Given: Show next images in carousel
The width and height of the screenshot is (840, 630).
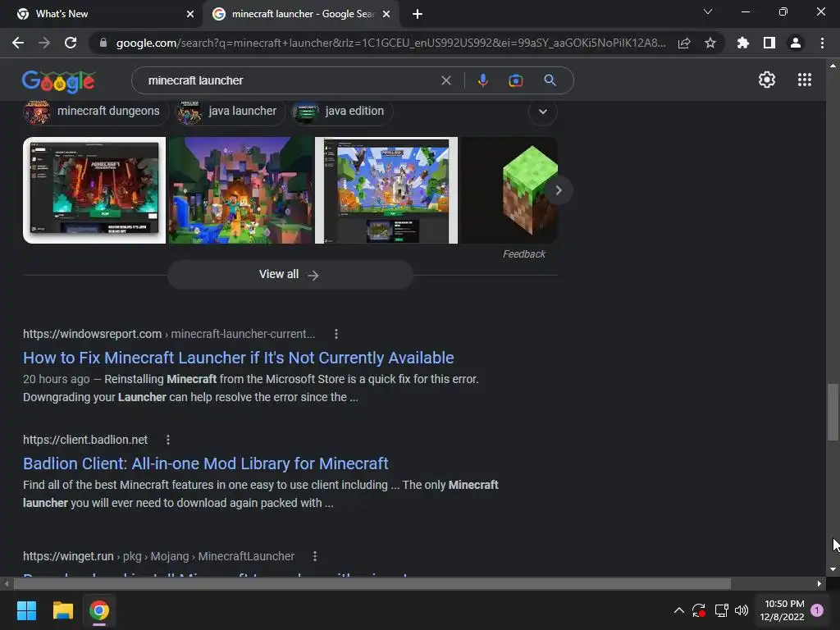Looking at the screenshot, I should 559,190.
